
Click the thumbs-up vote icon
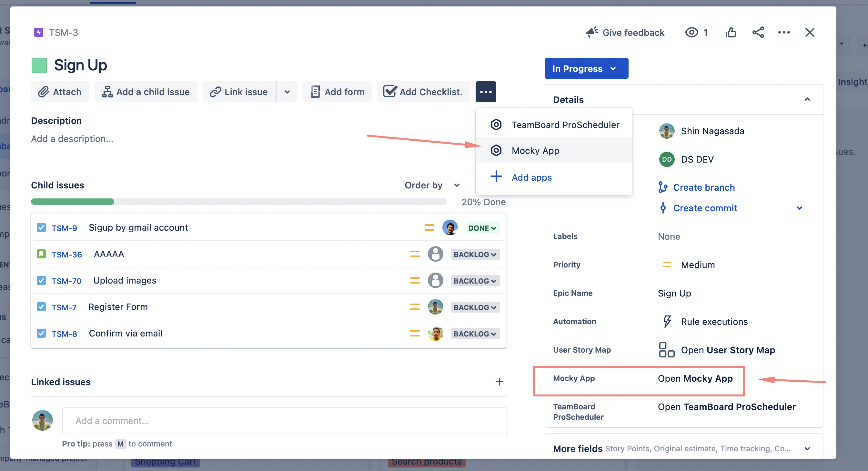pyautogui.click(x=731, y=33)
